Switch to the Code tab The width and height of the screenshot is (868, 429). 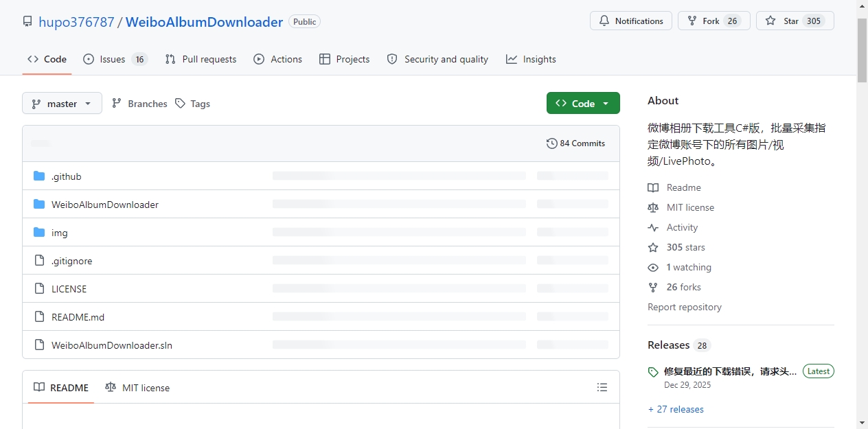47,59
